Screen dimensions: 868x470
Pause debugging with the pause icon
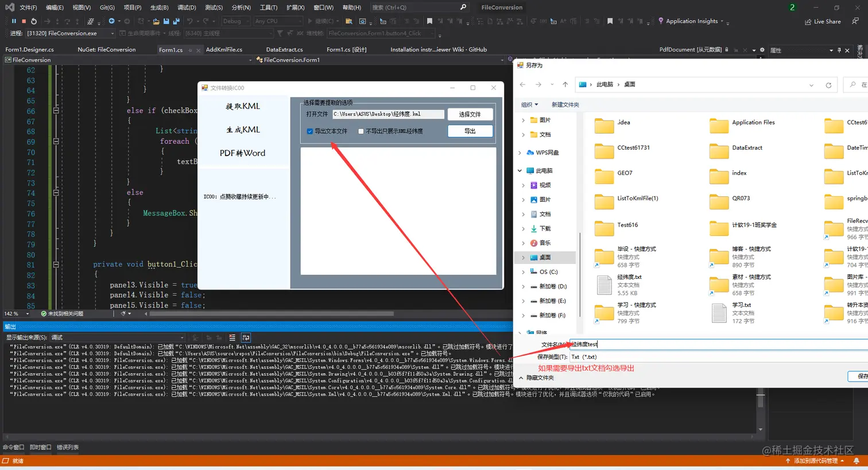14,21
